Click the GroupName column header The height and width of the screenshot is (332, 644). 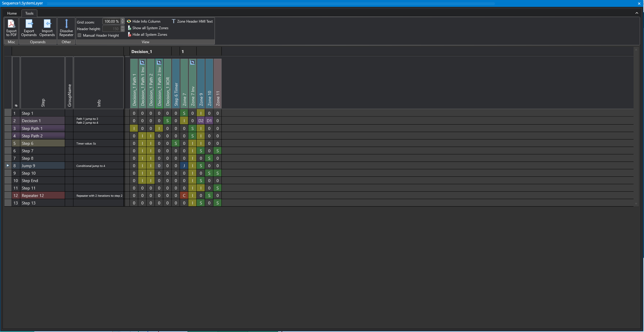coord(69,82)
